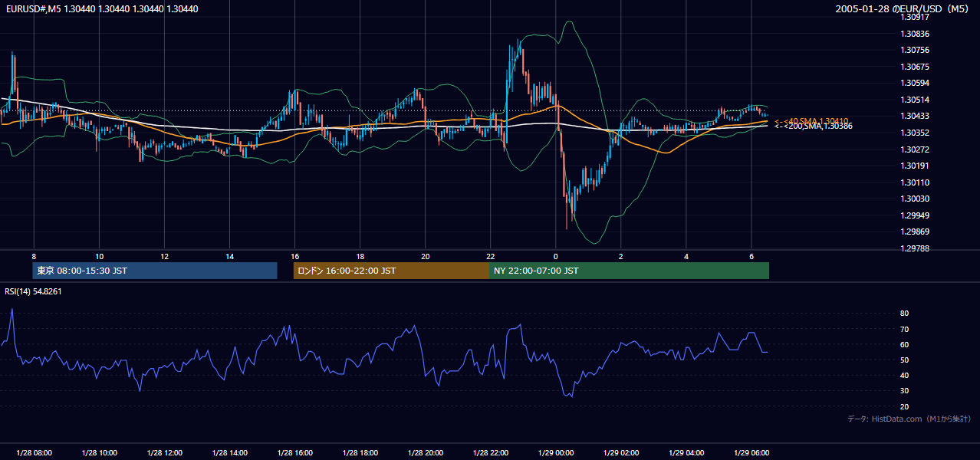Click hour label 22 under price chart
The image size is (980, 460).
click(x=490, y=256)
